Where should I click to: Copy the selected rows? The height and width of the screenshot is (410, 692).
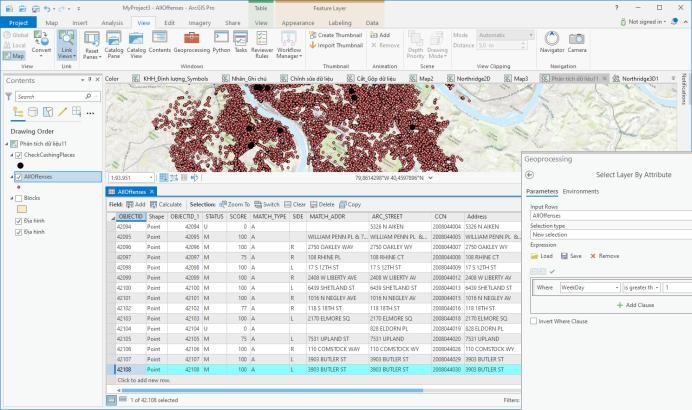click(x=350, y=204)
